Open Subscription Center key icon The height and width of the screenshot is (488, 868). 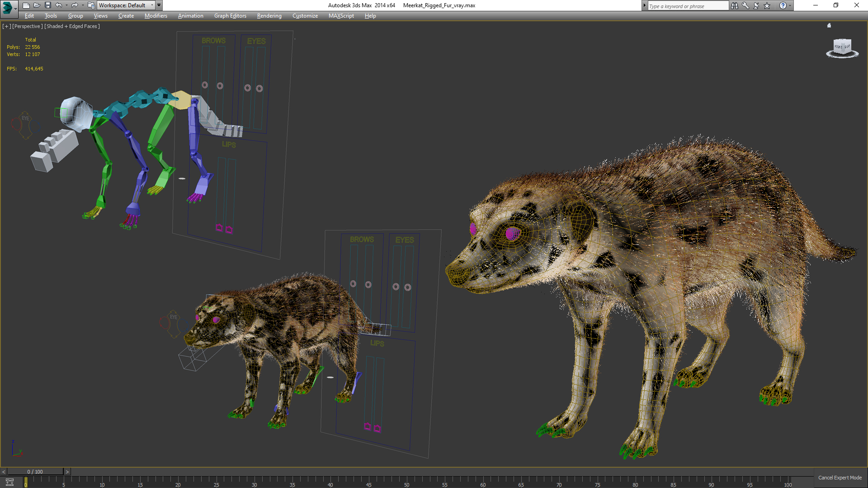tap(745, 5)
